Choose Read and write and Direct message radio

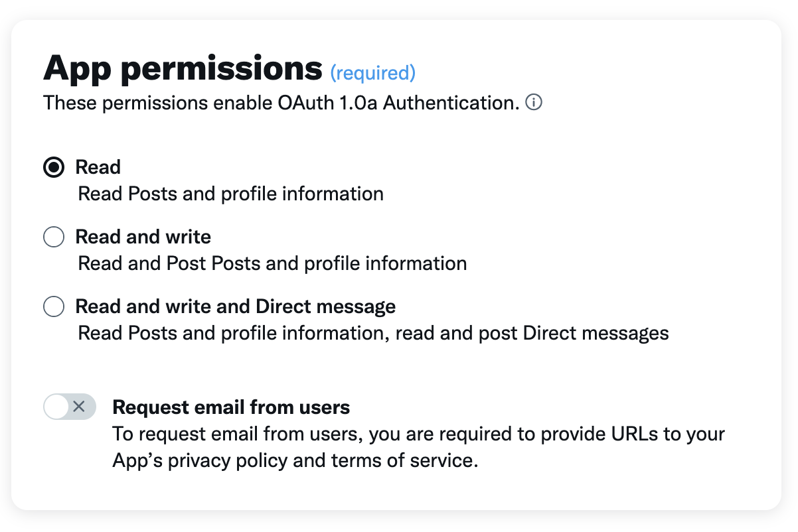(x=54, y=306)
